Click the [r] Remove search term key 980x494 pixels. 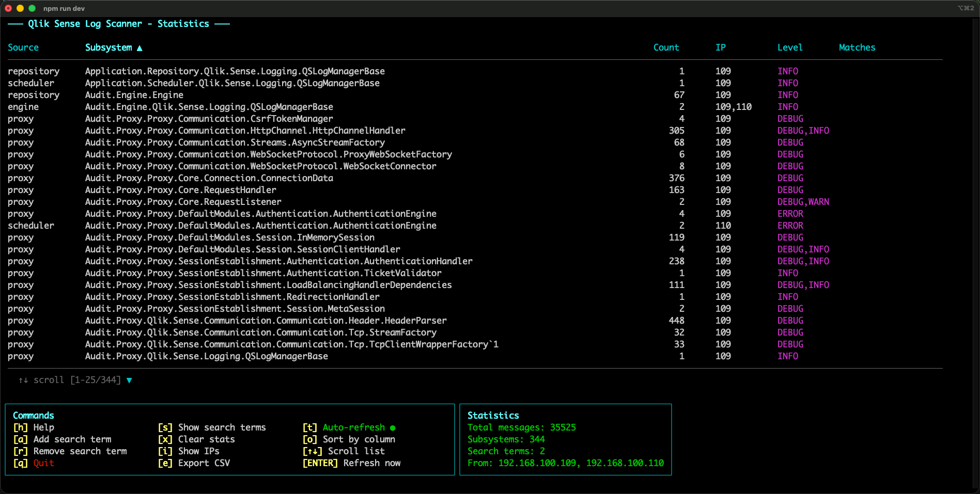[x=21, y=451]
